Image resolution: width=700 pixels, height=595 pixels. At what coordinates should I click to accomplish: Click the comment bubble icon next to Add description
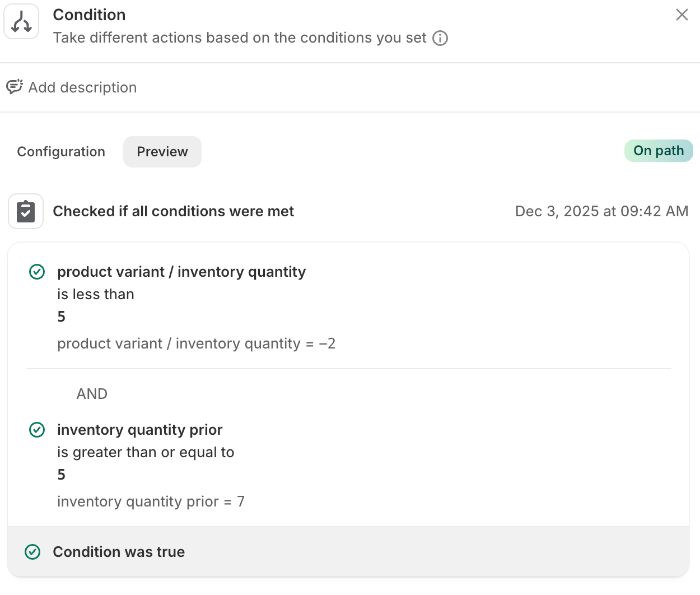[x=14, y=87]
